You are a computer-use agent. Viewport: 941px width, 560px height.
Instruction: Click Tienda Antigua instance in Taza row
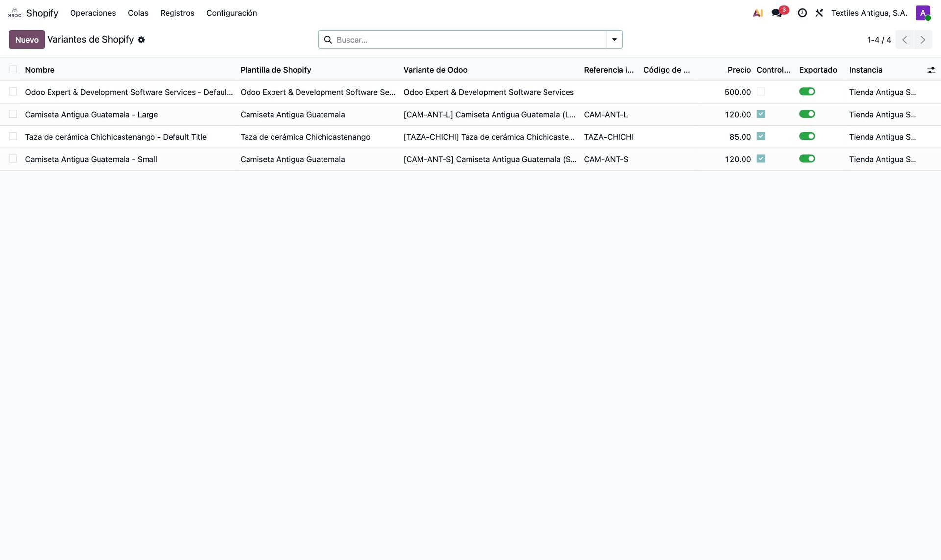tap(883, 137)
